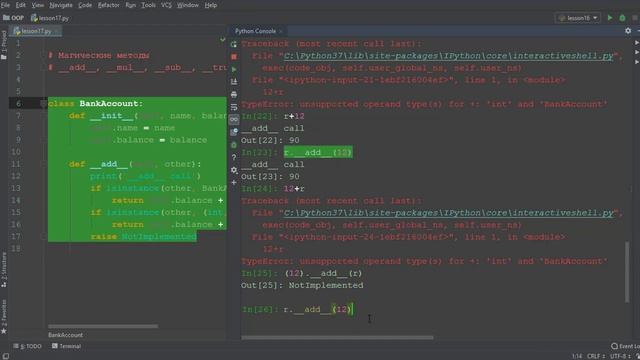640x360 pixels.
Task: Open the Code menu
Action: (x=85, y=5)
